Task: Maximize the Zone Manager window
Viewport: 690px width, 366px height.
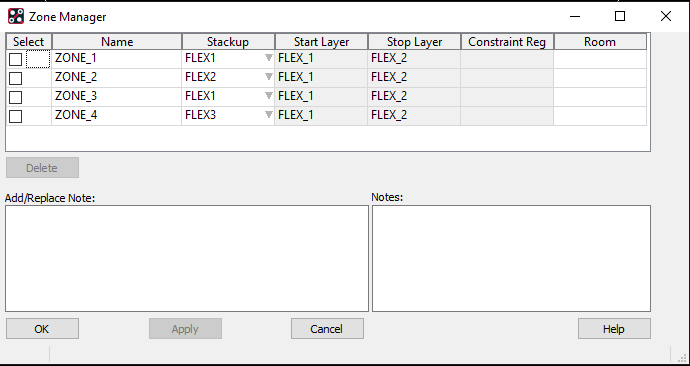Action: [620, 16]
